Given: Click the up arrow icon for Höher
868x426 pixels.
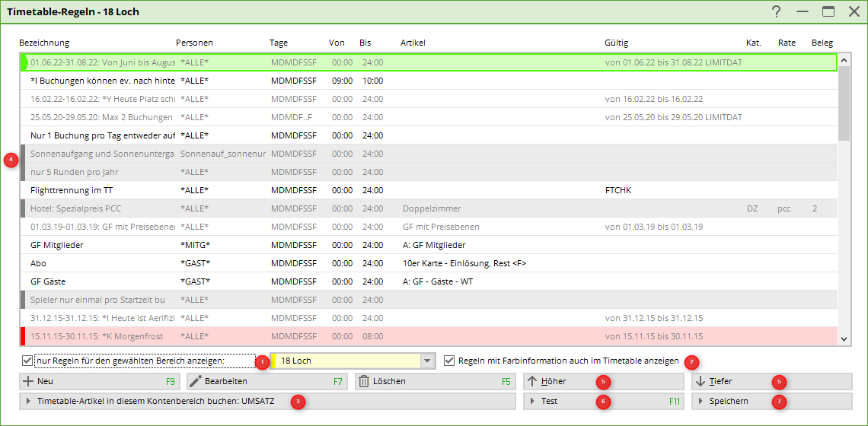Looking at the screenshot, I should 533,381.
